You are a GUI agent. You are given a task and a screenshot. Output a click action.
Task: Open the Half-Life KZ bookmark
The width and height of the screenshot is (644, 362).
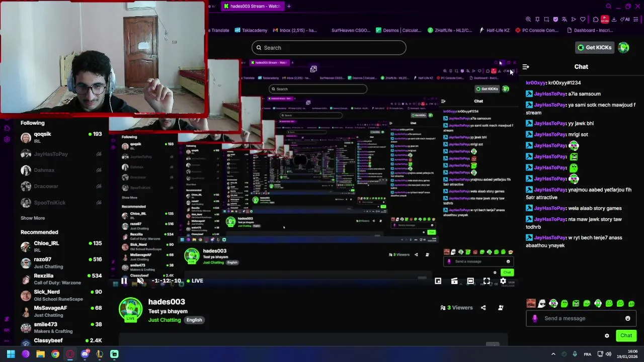point(494,30)
